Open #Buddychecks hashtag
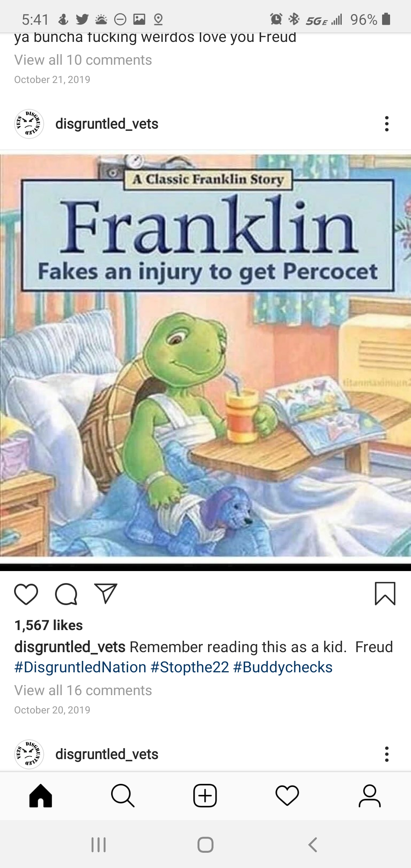 coord(283,667)
